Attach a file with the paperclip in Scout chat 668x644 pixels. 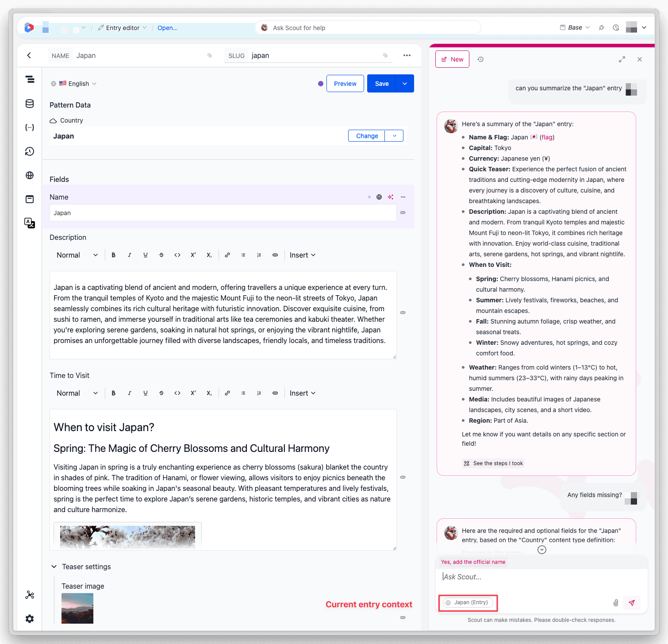tap(615, 602)
